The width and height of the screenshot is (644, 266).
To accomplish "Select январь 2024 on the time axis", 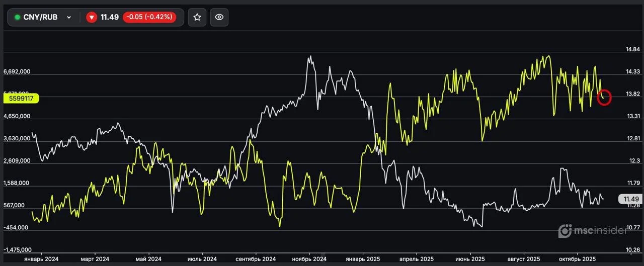I will [41, 259].
